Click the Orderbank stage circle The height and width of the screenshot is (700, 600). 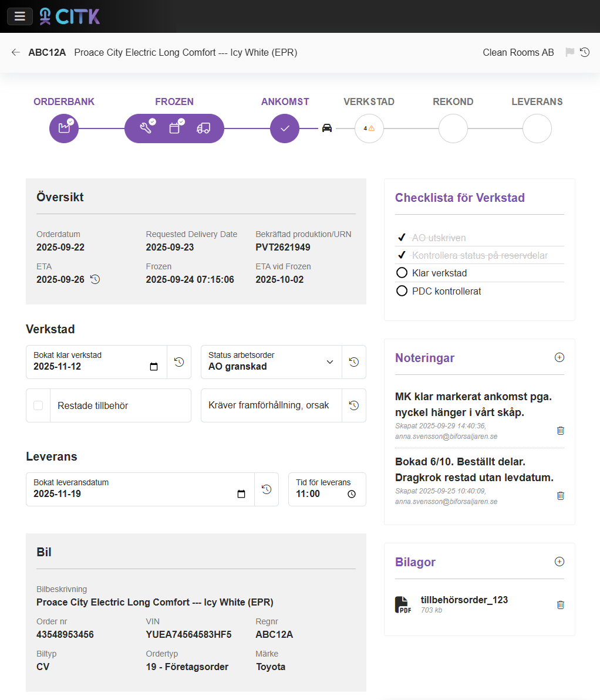click(x=64, y=128)
